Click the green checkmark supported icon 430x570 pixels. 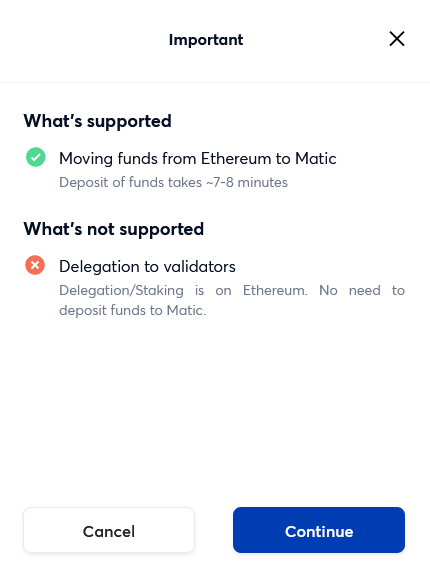pos(36,157)
